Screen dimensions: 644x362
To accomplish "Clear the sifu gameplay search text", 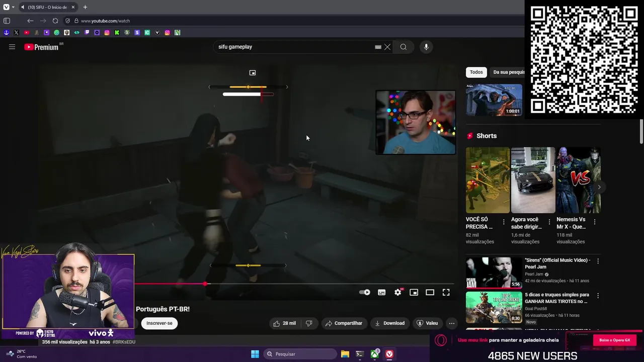I will coord(387,47).
